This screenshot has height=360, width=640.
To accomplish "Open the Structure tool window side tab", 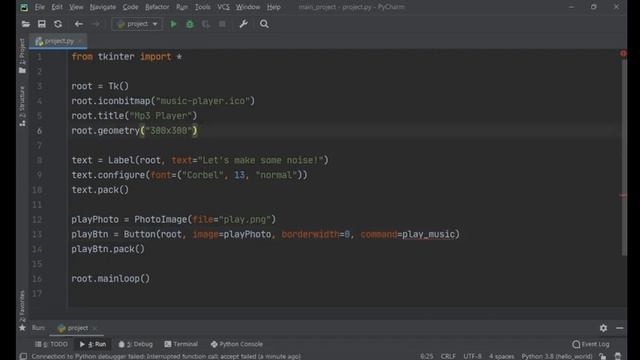I will [22, 106].
